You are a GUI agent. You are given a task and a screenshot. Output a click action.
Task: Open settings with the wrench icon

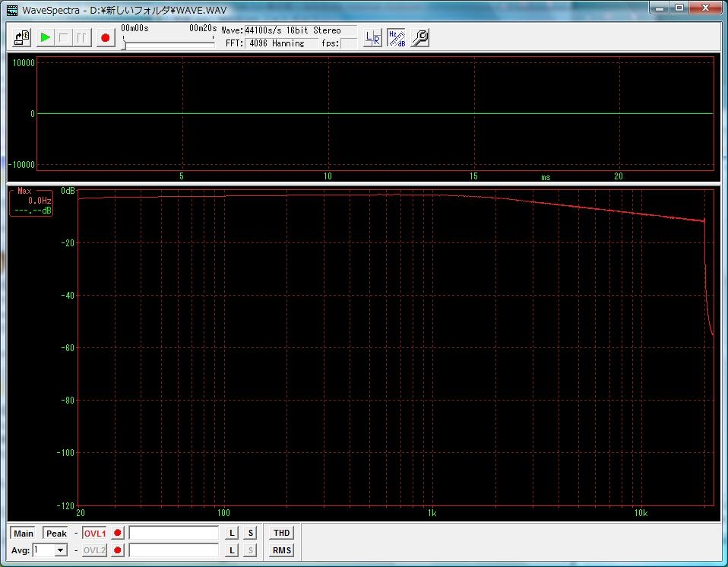click(420, 37)
